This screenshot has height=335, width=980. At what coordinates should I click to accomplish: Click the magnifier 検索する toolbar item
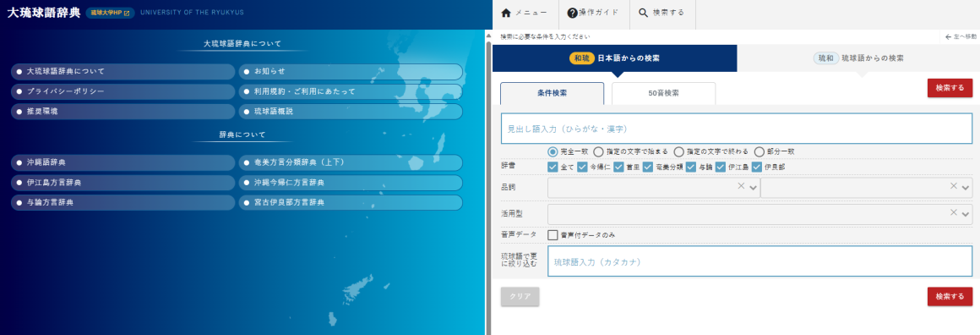click(661, 14)
